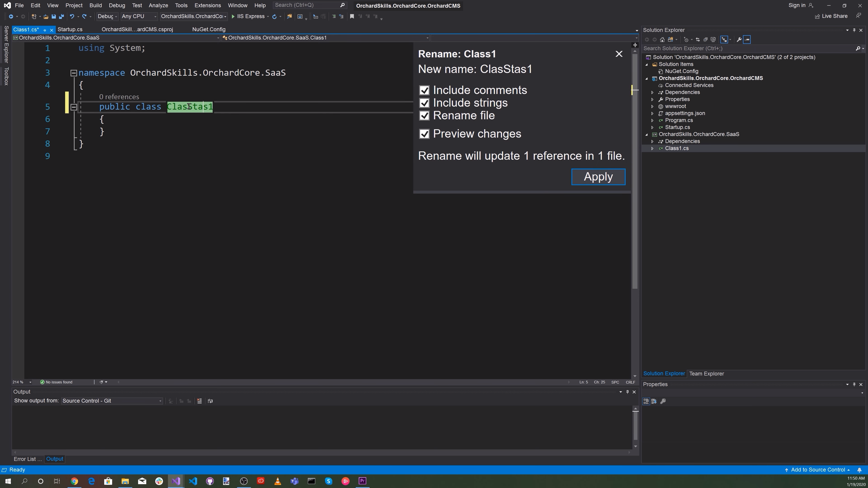Open Error List tab

(x=28, y=459)
